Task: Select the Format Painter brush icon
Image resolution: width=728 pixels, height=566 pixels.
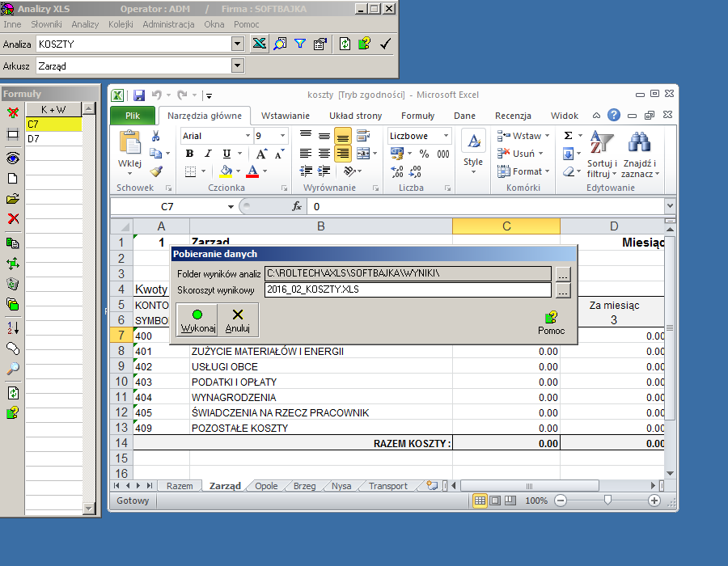Action: point(156,171)
